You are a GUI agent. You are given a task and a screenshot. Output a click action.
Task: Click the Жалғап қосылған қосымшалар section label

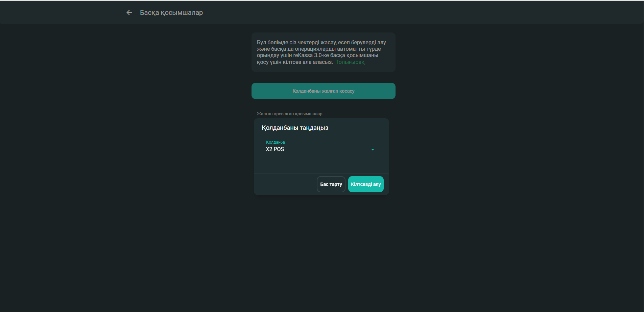289,114
